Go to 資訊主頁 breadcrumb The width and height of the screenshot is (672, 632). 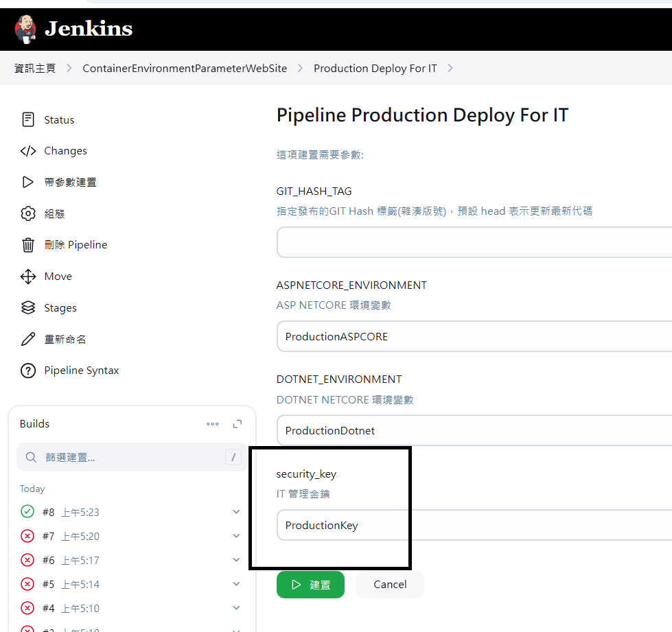click(x=35, y=69)
